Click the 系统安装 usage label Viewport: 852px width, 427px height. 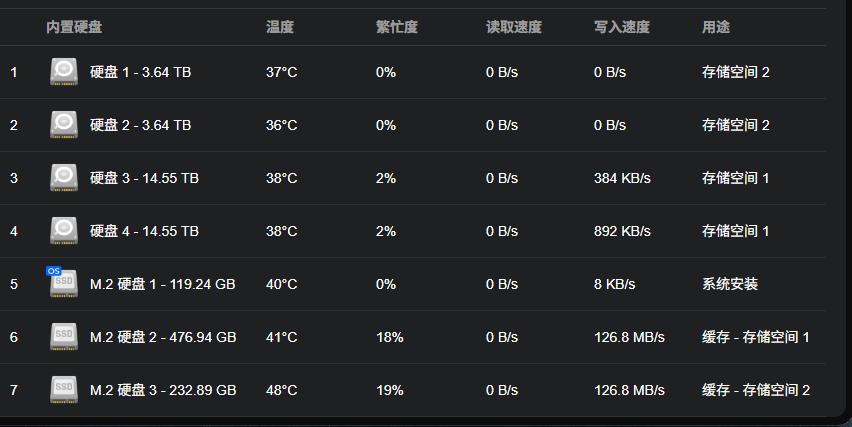730,284
